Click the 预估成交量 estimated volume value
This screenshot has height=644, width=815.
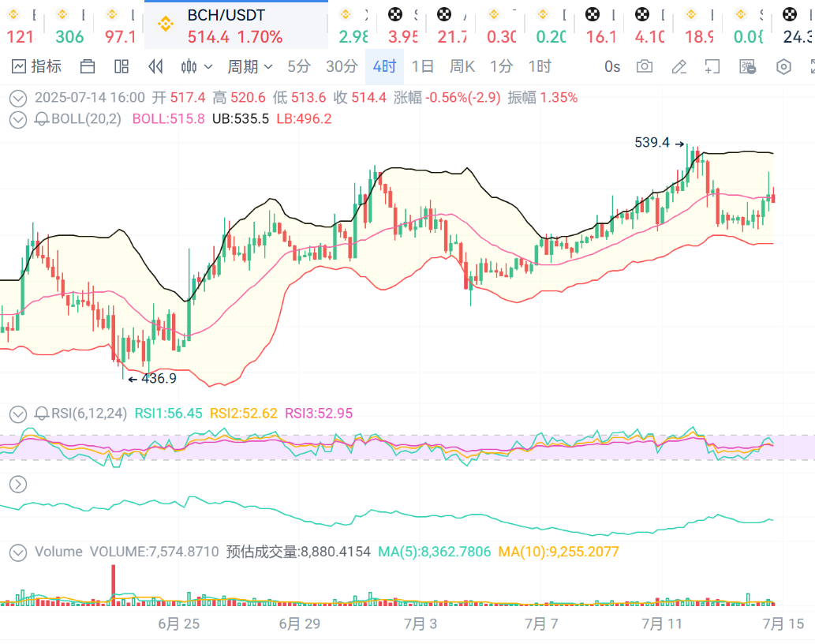(x=298, y=552)
